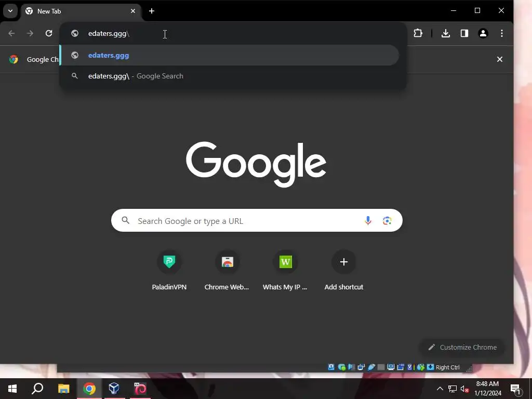Click the globe icon in address bar
Image resolution: width=532 pixels, height=399 pixels.
(x=75, y=33)
